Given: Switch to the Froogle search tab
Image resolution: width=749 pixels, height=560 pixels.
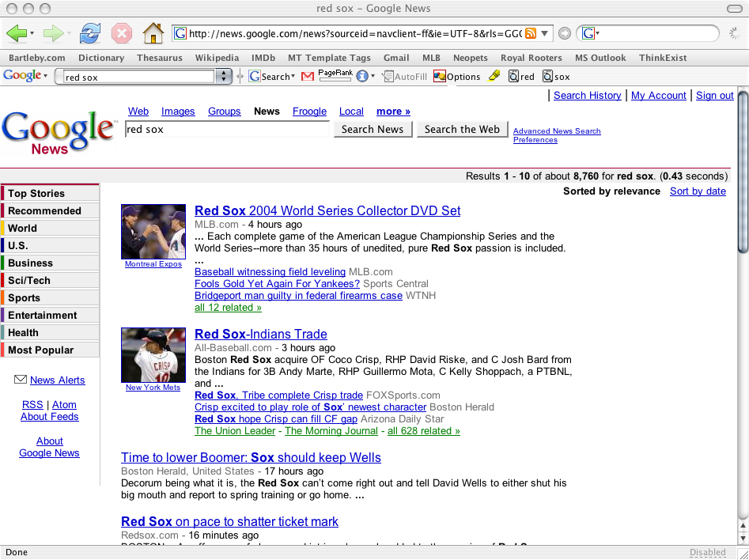Looking at the screenshot, I should click(x=309, y=112).
